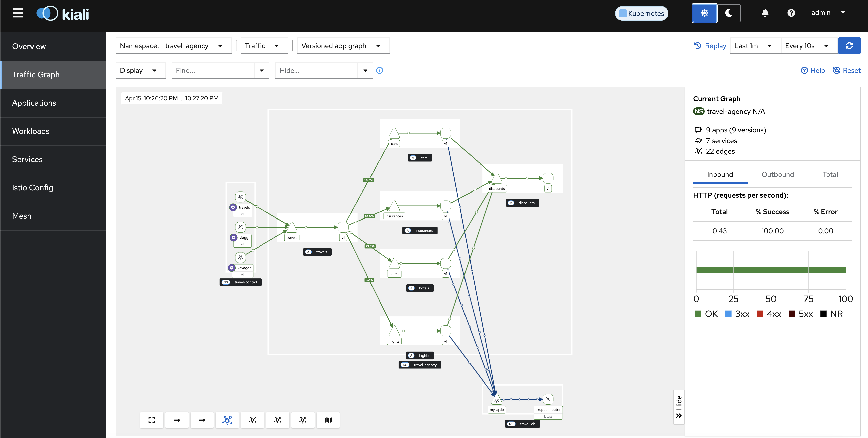Open Mesh in the sidebar
The image size is (868, 438).
pos(53,216)
